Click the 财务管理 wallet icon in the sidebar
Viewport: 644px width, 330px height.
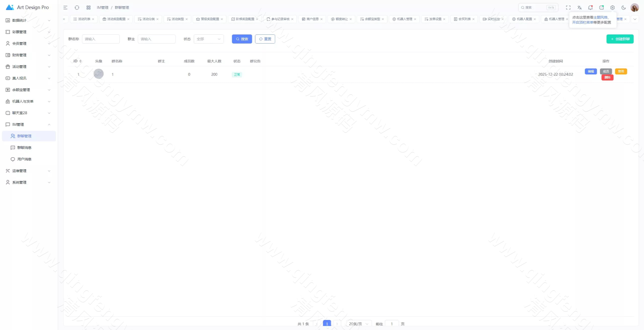(8, 55)
